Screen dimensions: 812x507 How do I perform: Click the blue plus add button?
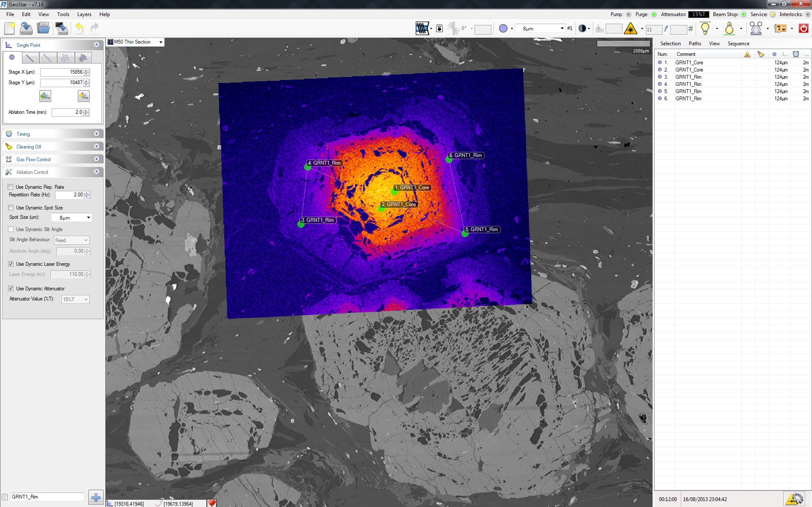click(96, 497)
